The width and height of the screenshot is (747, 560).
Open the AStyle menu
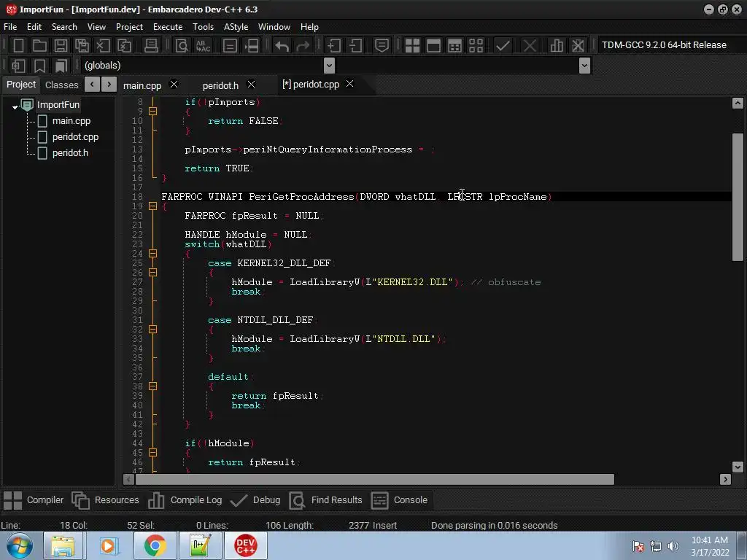click(x=236, y=27)
